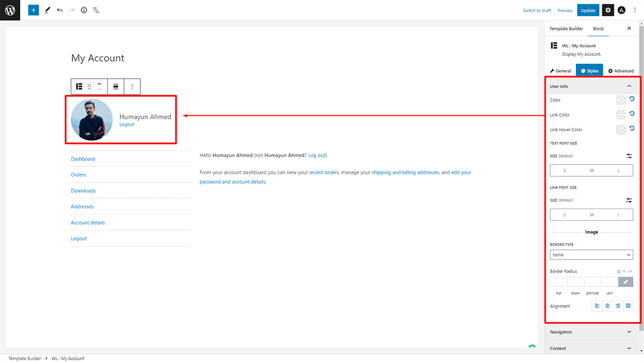The width and height of the screenshot is (644, 362).
Task: Click the Top border radius field
Action: tap(558, 282)
